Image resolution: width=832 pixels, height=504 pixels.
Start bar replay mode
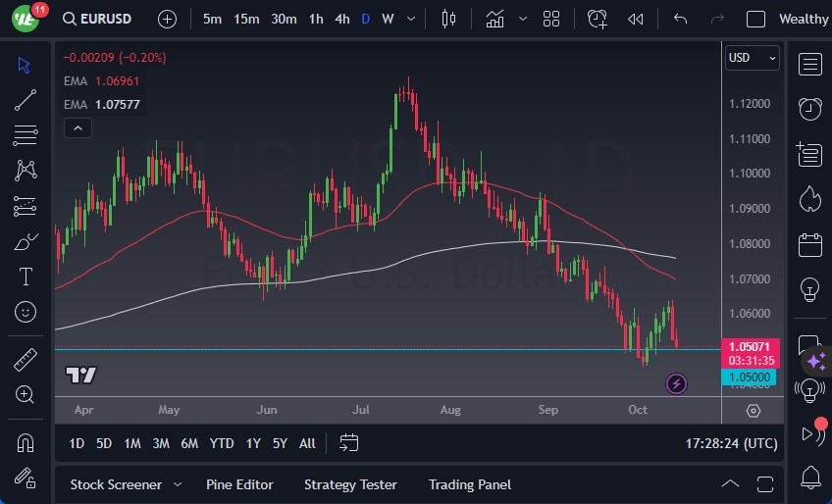636,19
